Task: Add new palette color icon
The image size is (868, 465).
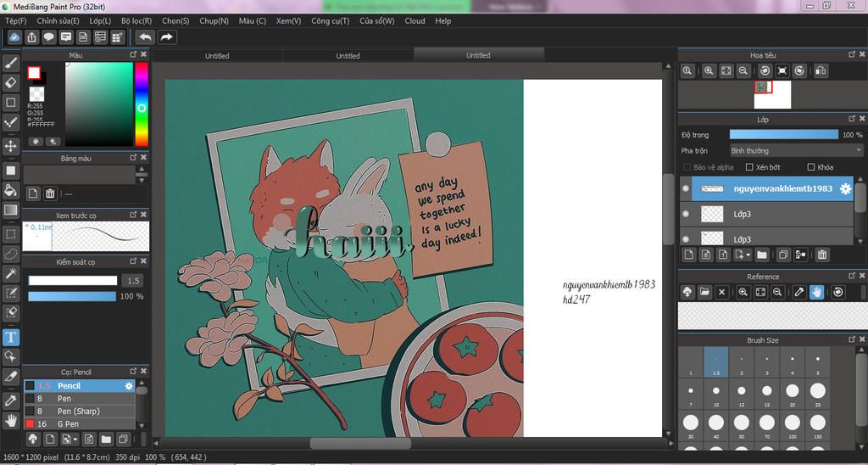Action: pyautogui.click(x=33, y=193)
